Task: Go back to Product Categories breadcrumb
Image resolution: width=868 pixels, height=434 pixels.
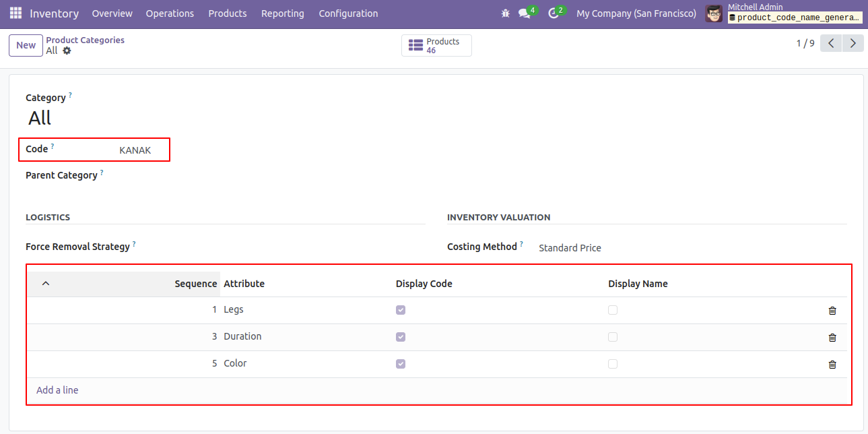Action: (x=86, y=40)
